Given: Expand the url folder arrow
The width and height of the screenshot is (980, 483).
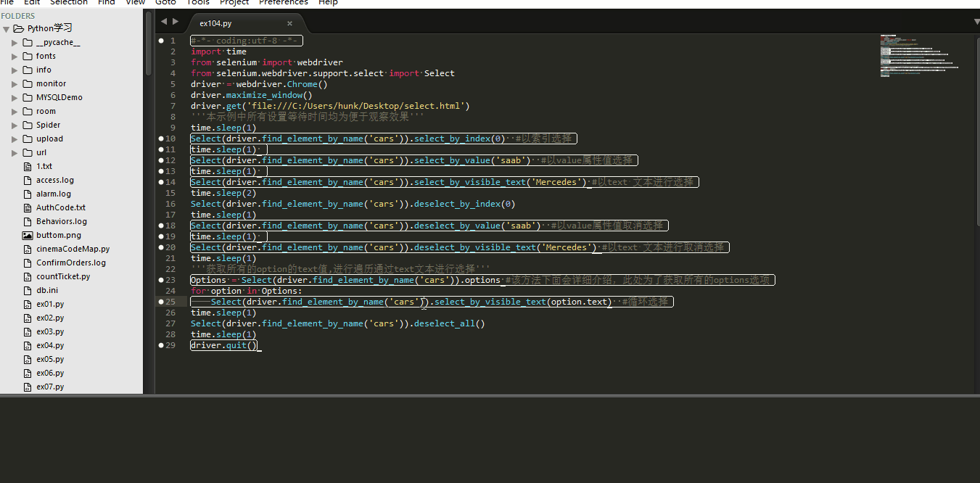Looking at the screenshot, I should click(15, 152).
